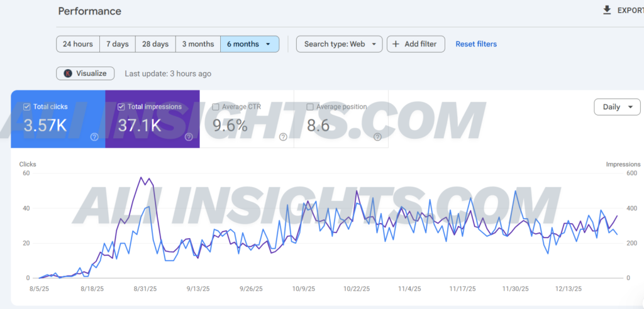Enable the Average CTR checkbox
Image resolution: width=644 pixels, height=309 pixels.
click(x=216, y=107)
